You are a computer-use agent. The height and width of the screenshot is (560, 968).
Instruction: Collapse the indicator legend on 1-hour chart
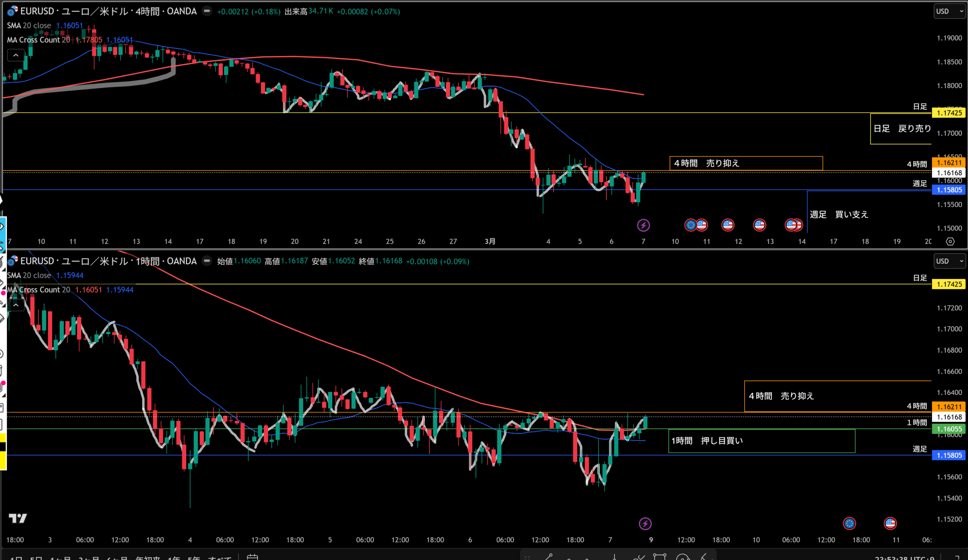(16, 305)
